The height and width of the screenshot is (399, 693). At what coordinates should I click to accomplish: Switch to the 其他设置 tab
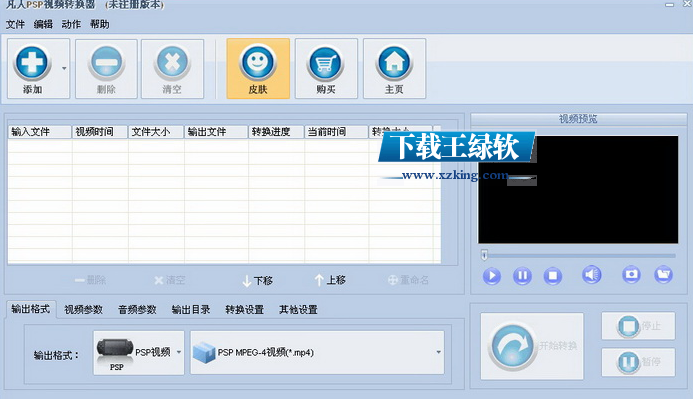pos(298,310)
